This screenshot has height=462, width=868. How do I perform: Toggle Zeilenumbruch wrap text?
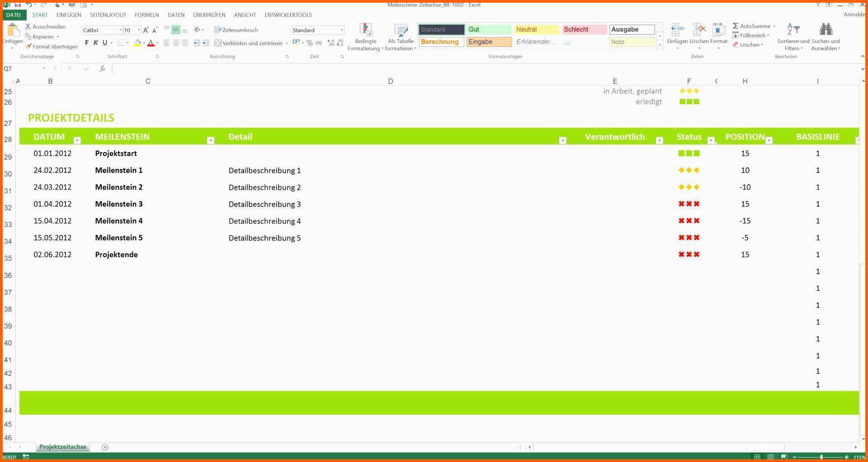pyautogui.click(x=236, y=30)
